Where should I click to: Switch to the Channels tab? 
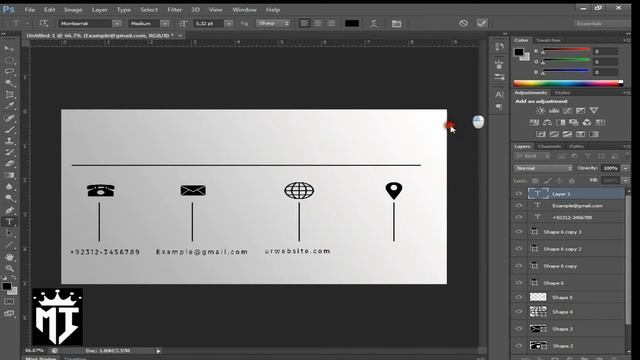point(549,146)
